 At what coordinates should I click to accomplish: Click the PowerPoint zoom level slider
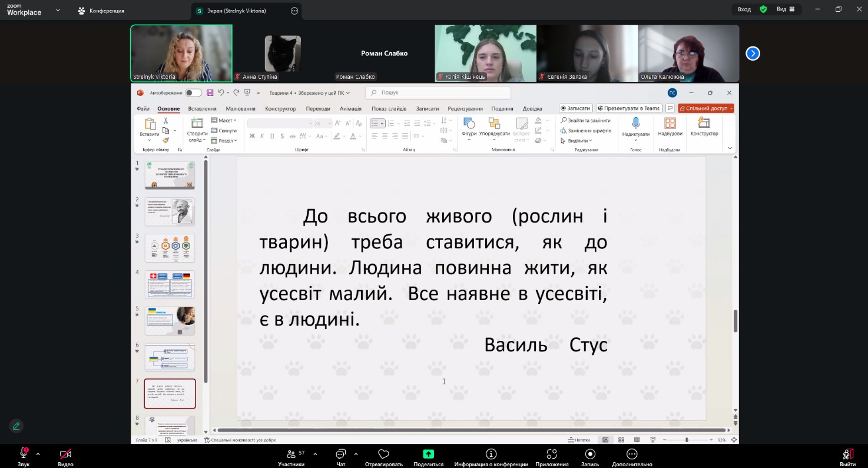[686, 440]
